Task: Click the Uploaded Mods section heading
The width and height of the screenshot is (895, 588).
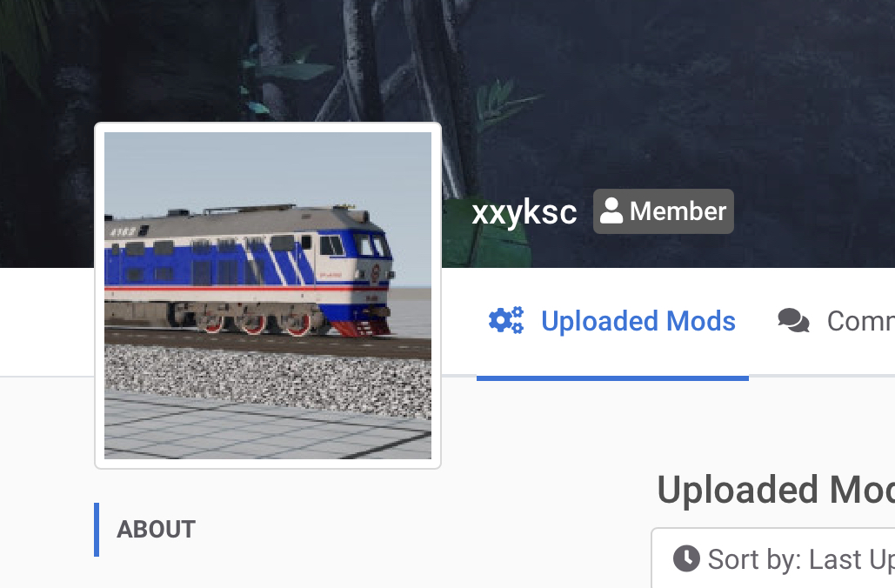Action: tap(776, 490)
